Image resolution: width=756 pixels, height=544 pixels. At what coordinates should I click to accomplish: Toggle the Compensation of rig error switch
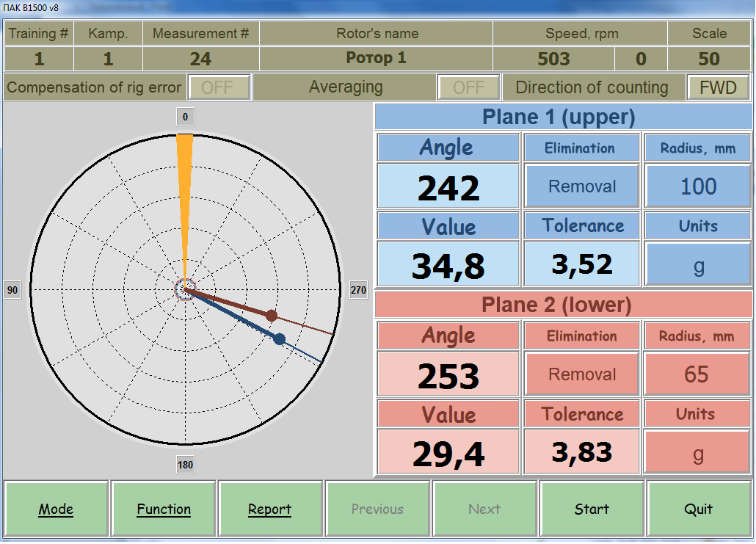(218, 88)
